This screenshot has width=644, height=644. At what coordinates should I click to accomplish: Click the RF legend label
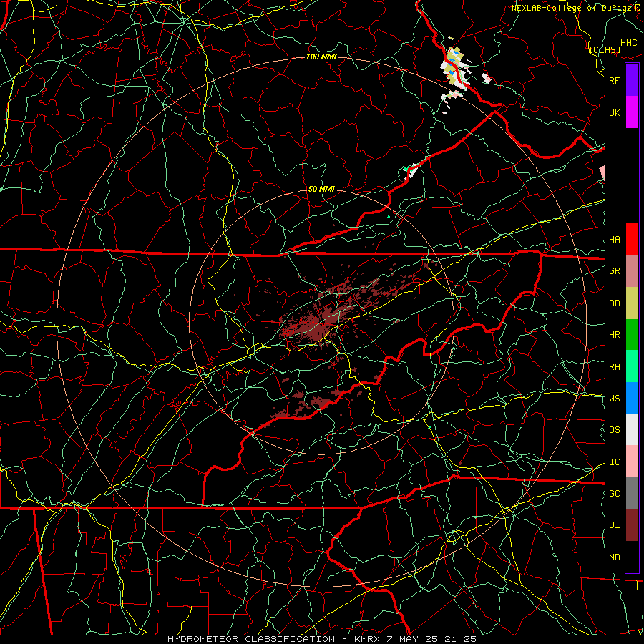coord(614,80)
